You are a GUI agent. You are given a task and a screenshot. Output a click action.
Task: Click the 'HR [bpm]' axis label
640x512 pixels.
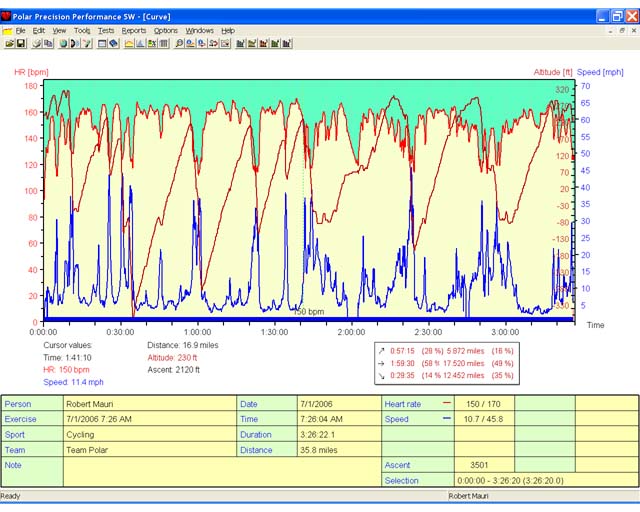31,72
